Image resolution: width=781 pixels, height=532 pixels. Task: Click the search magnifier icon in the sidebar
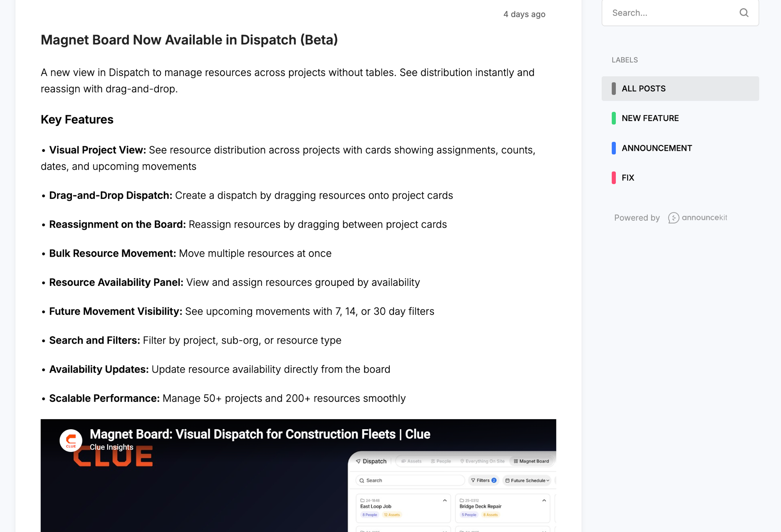pos(744,12)
